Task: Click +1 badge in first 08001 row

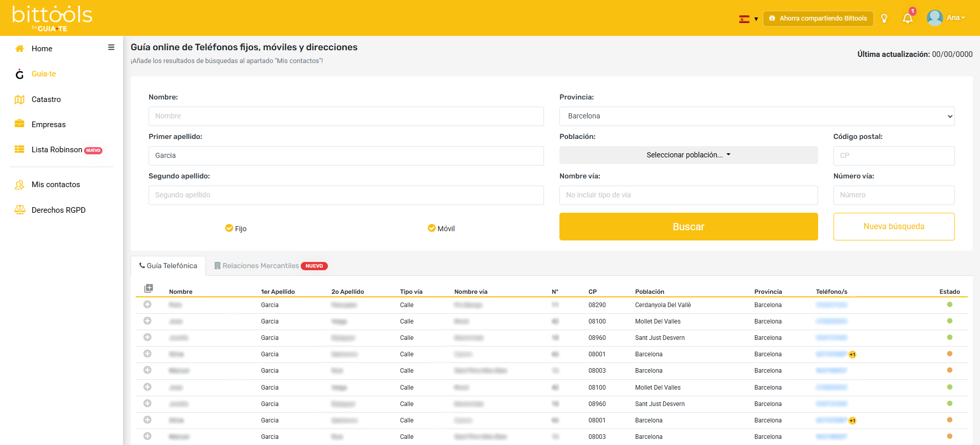Action: [x=852, y=355]
